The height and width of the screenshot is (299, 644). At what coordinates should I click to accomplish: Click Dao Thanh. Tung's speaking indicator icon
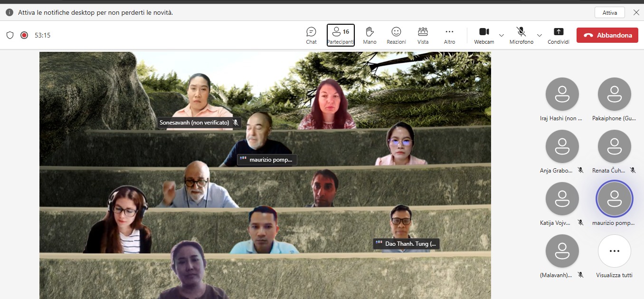(x=379, y=243)
